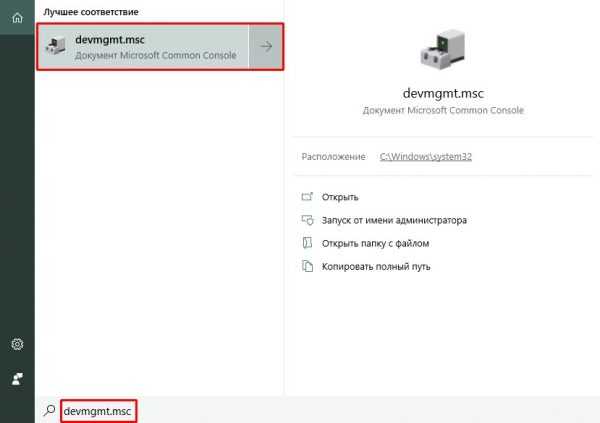Viewport: 600px width, 423px height.
Task: Open the C:\Windows\system32 location link
Action: (x=426, y=157)
